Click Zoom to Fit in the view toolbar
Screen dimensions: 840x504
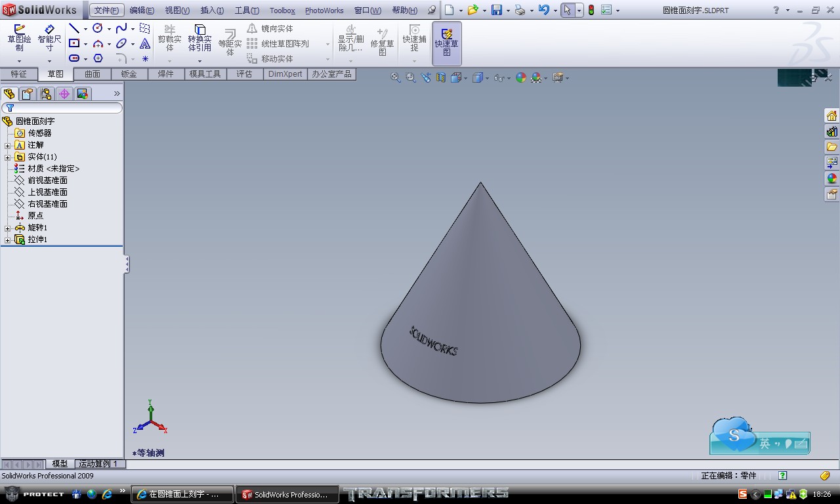coord(396,77)
